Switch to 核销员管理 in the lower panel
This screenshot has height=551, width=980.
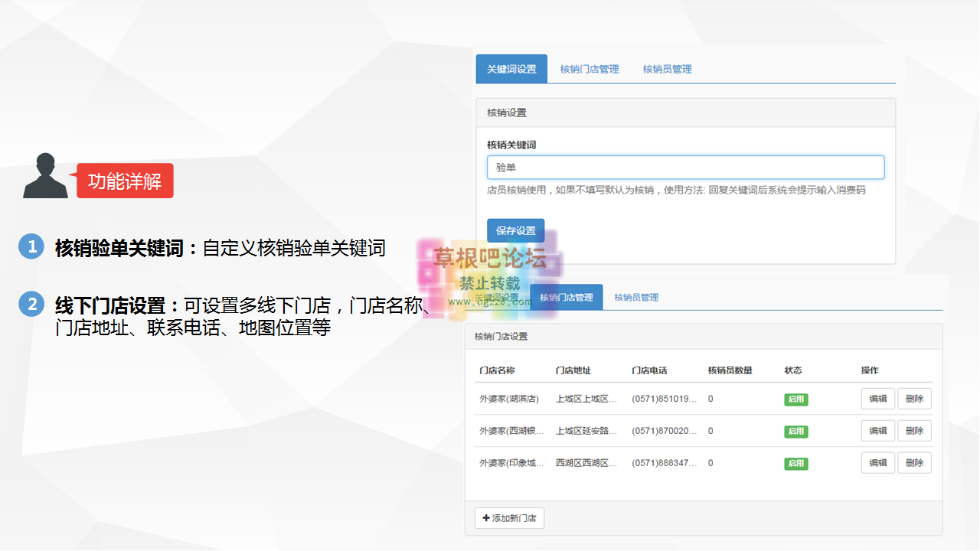[x=638, y=296]
